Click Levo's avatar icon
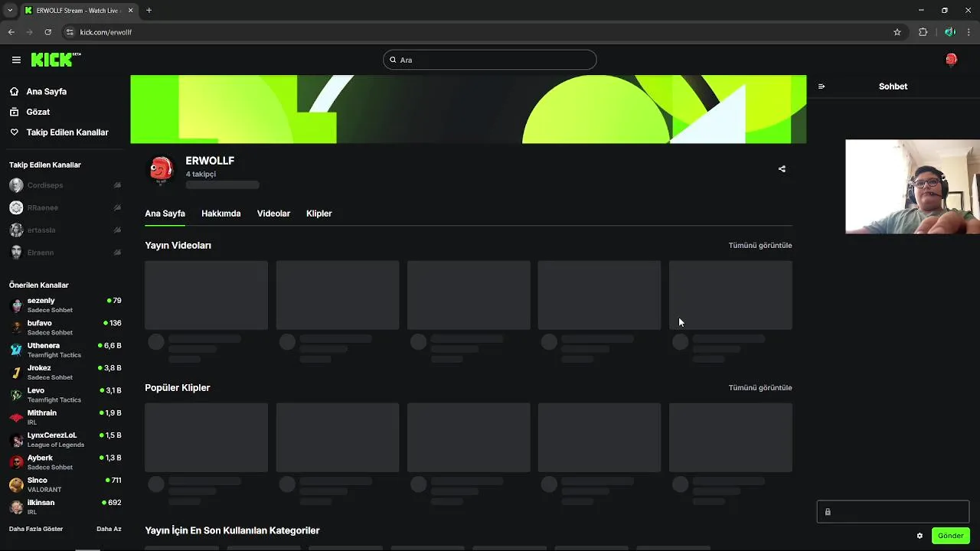This screenshot has width=980, height=551. tap(16, 395)
